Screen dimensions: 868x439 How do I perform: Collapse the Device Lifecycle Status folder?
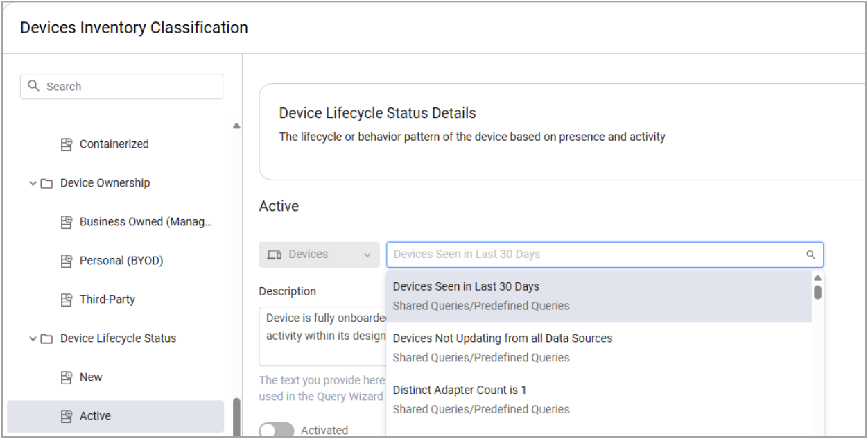click(x=33, y=338)
